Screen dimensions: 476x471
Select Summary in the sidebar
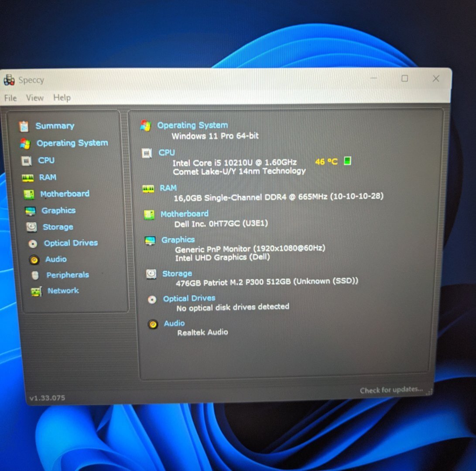pos(55,126)
